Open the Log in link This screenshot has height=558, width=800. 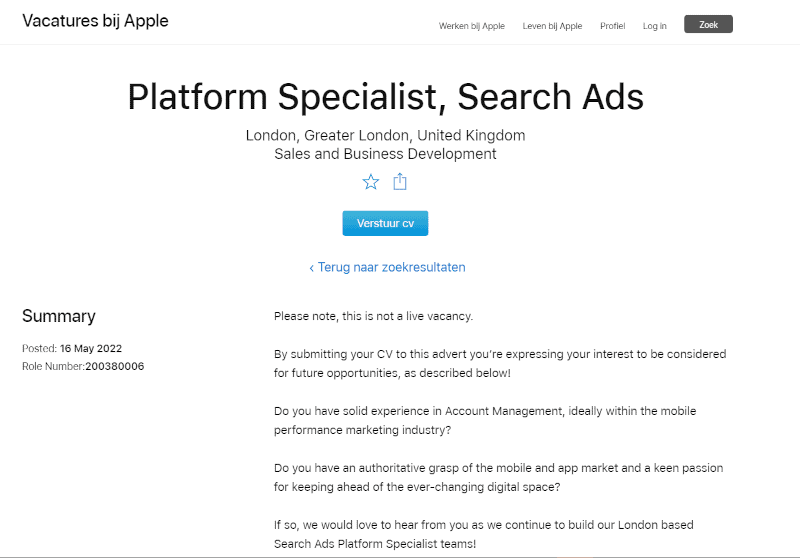(655, 26)
